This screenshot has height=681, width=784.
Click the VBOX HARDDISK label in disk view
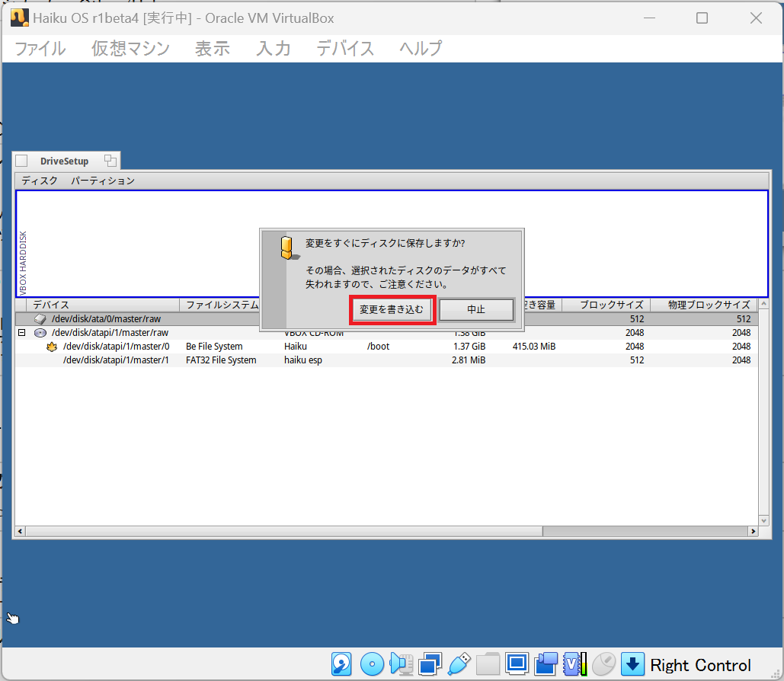pyautogui.click(x=23, y=263)
